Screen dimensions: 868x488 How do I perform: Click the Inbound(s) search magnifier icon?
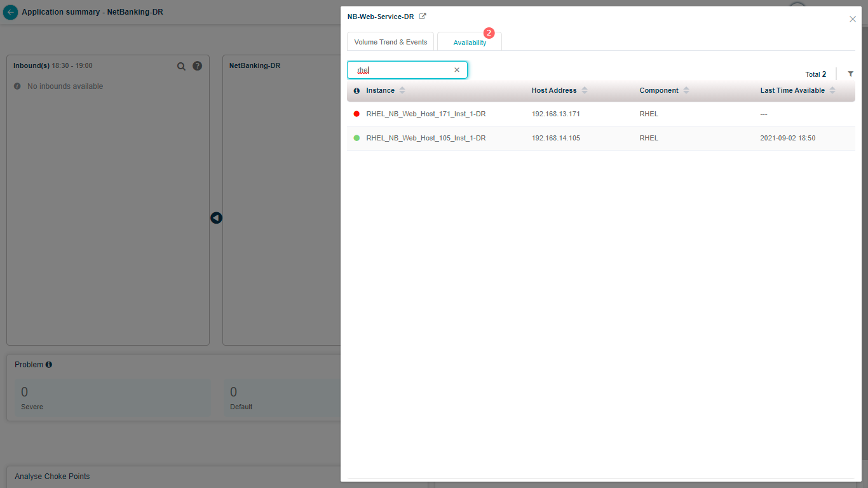[181, 66]
